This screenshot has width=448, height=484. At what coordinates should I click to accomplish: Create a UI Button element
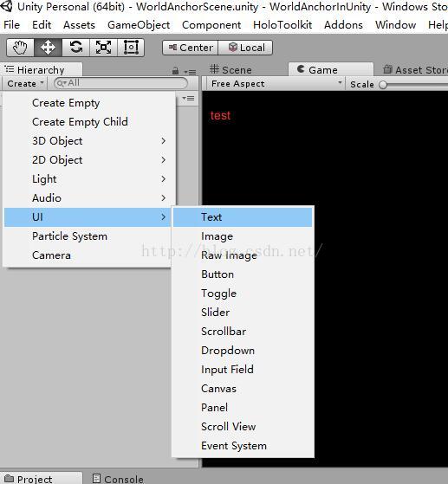tap(243, 274)
